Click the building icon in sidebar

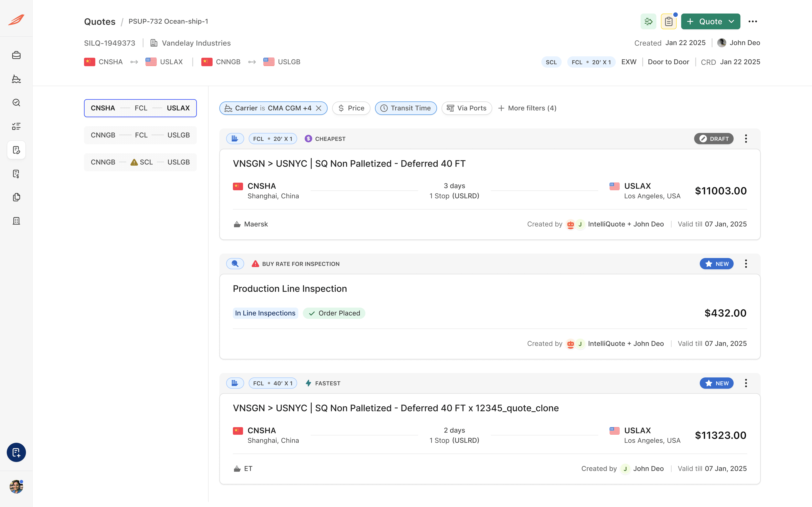tap(16, 221)
